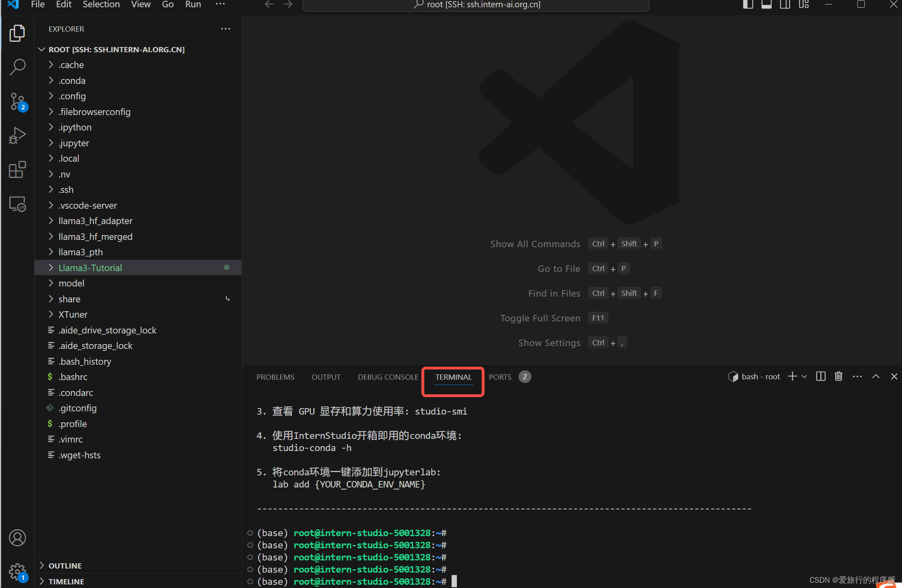This screenshot has height=588, width=902.
Task: Go back with the navigation arrow
Action: 269,4
